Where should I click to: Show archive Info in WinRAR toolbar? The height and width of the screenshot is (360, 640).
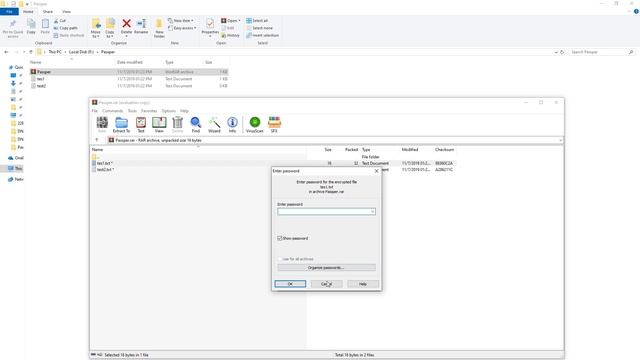tap(232, 124)
